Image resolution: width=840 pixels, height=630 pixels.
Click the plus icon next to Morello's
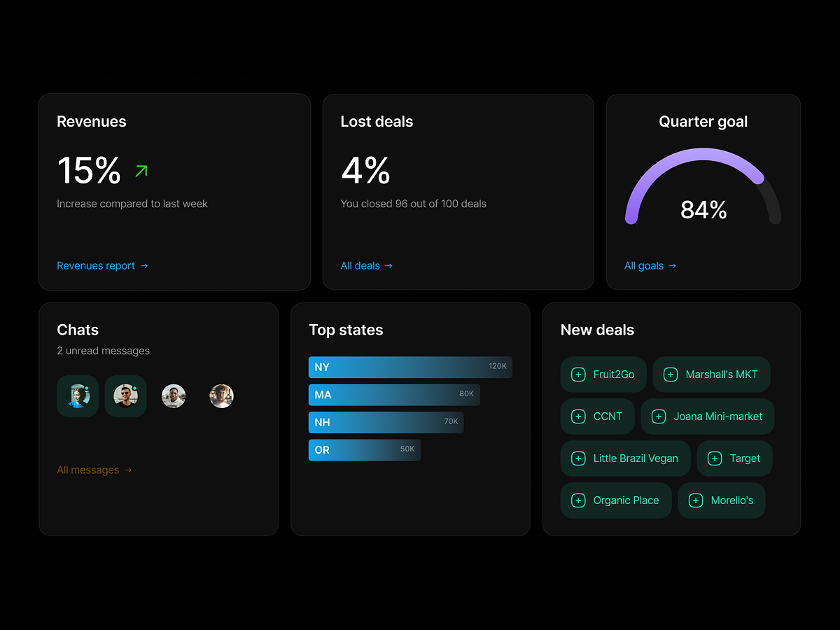(x=696, y=500)
